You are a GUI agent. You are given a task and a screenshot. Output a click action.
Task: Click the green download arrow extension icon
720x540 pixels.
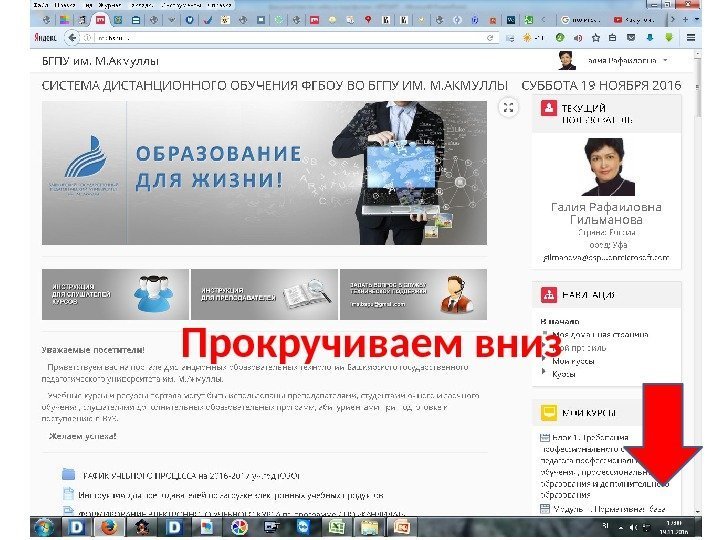tap(669, 38)
